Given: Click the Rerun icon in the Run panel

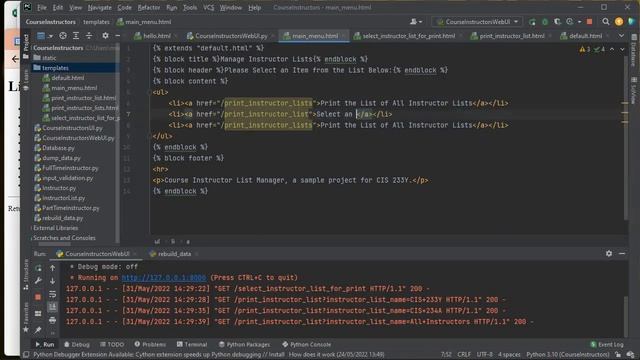Looking at the screenshot, I should point(38,268).
